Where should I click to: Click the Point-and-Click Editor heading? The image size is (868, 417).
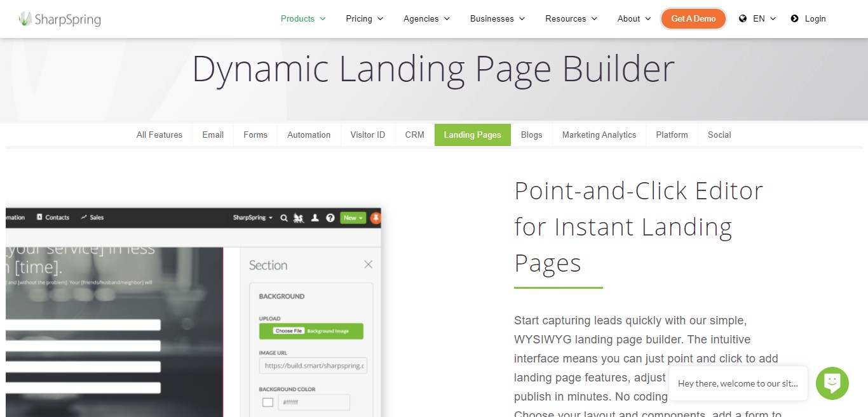[639, 227]
